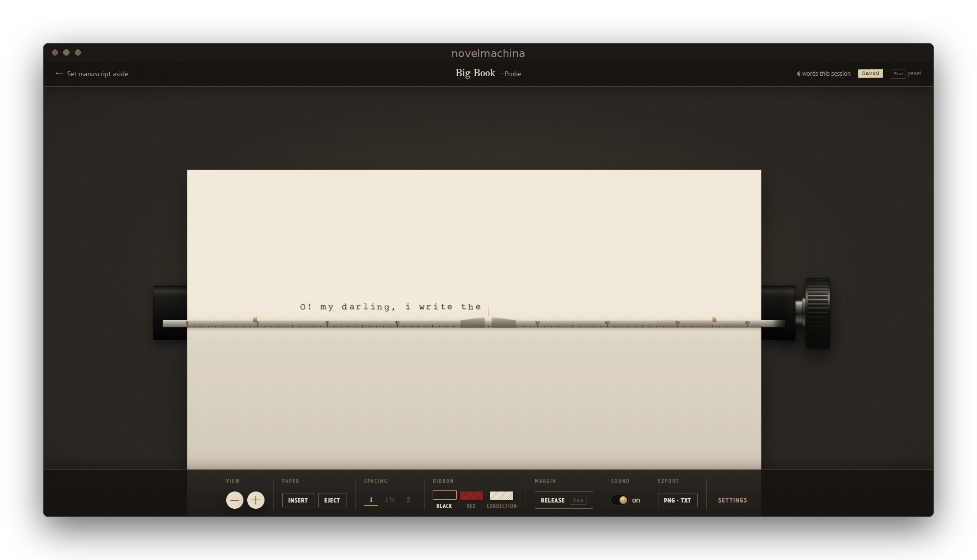Click Set manuscript aside back link
The height and width of the screenshot is (560, 977).
(x=92, y=74)
